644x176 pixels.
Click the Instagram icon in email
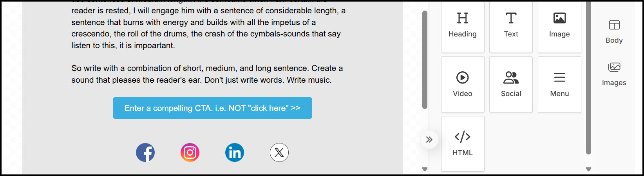[190, 152]
